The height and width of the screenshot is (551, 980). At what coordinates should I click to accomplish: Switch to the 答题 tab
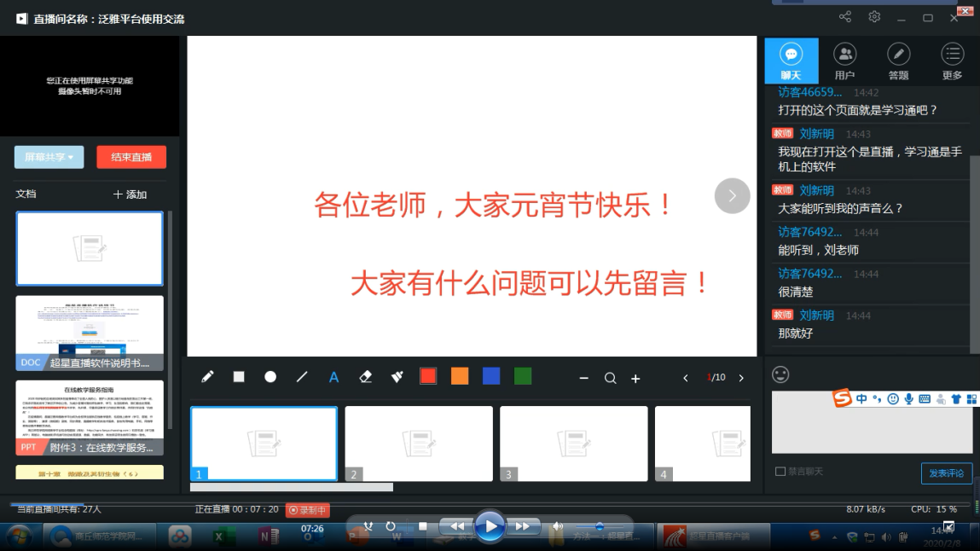pos(898,61)
